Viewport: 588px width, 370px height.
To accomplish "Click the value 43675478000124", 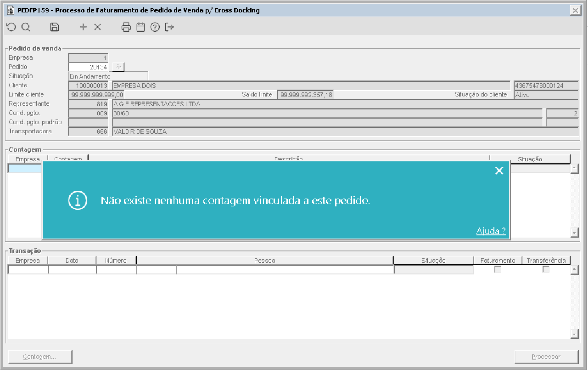I will [x=546, y=85].
